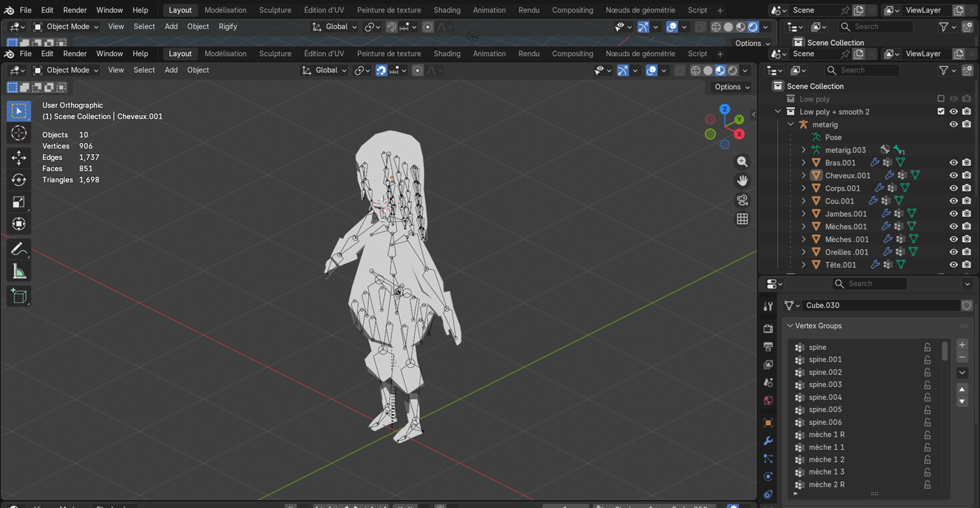The height and width of the screenshot is (508, 980).
Task: Select the Move tool in toolbar
Action: pos(19,158)
